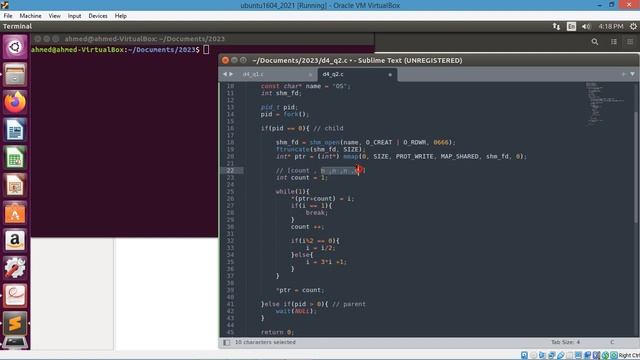Open the C syntax selector in status bar

[612, 342]
